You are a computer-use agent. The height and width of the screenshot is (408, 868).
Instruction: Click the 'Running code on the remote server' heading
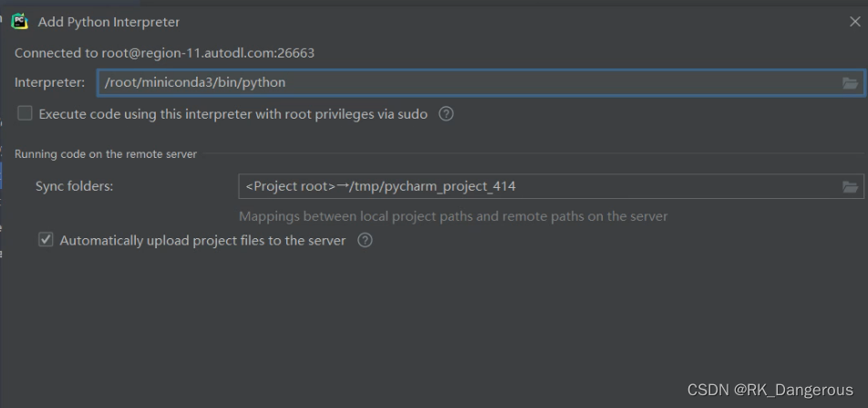coord(106,154)
